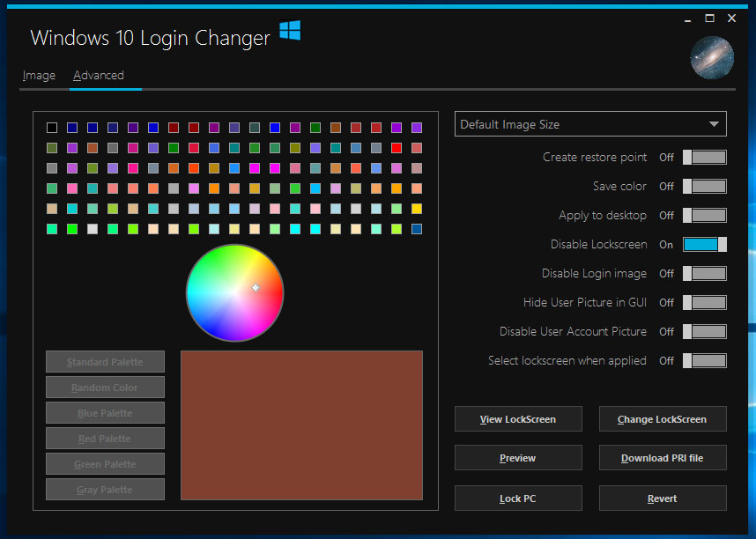Turn on Apply to desktop switch
The image size is (756, 539).
pos(704,216)
